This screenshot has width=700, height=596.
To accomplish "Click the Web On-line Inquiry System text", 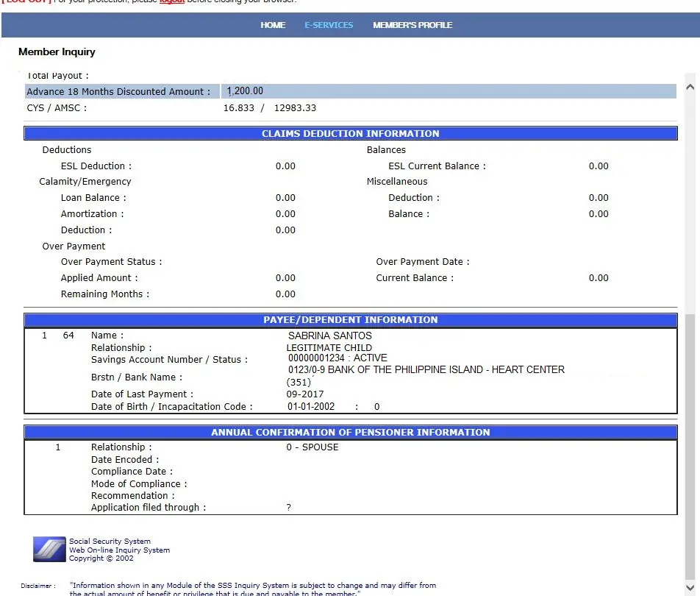I will coord(119,550).
